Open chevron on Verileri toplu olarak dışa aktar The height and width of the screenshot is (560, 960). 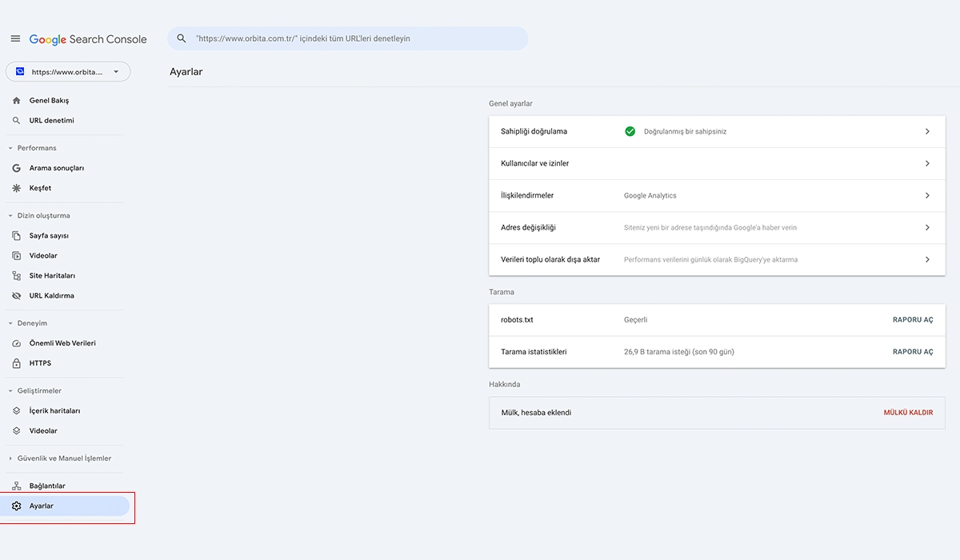click(927, 259)
